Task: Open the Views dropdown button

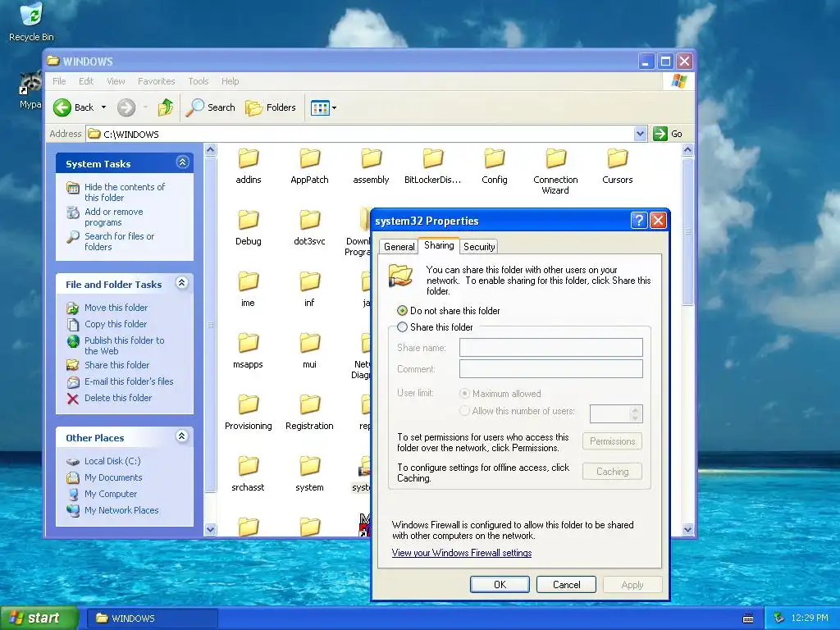Action: 323,107
